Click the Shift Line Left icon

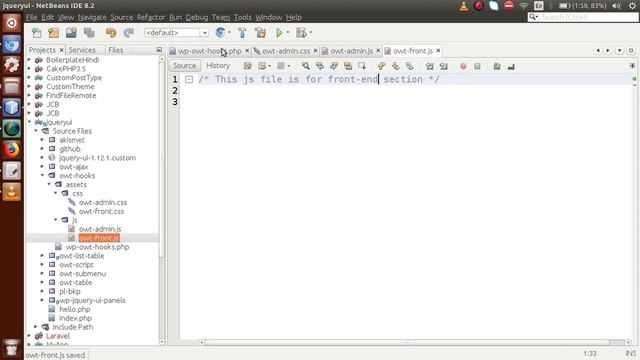[429, 66]
